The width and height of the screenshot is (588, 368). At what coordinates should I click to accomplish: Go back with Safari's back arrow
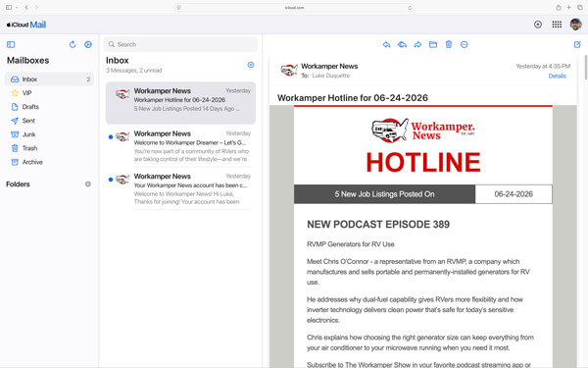tap(26, 7)
